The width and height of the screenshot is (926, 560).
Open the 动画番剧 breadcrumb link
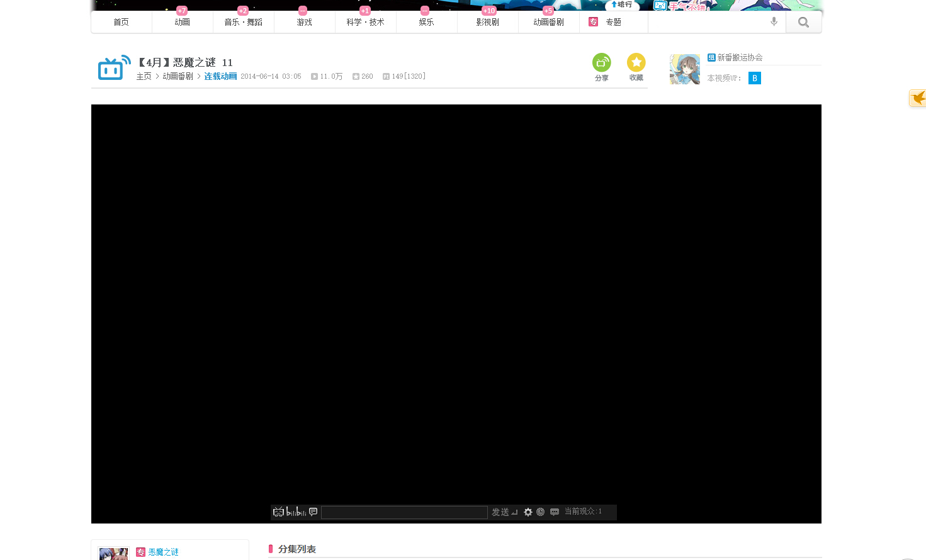click(x=178, y=76)
